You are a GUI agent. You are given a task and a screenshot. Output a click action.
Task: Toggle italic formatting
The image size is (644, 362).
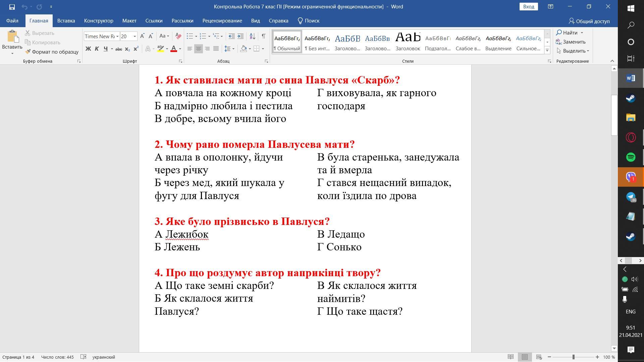[x=97, y=49]
